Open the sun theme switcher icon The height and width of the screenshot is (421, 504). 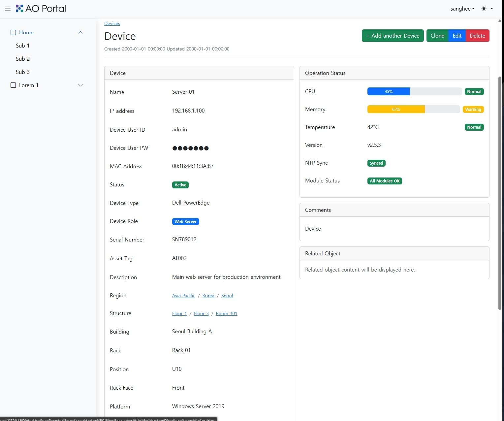pos(484,9)
